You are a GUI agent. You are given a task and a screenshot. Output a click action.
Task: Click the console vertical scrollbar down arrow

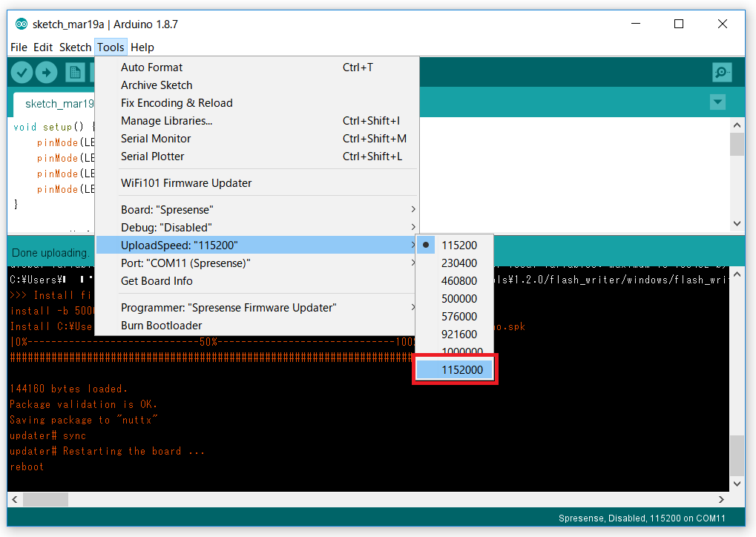[736, 483]
